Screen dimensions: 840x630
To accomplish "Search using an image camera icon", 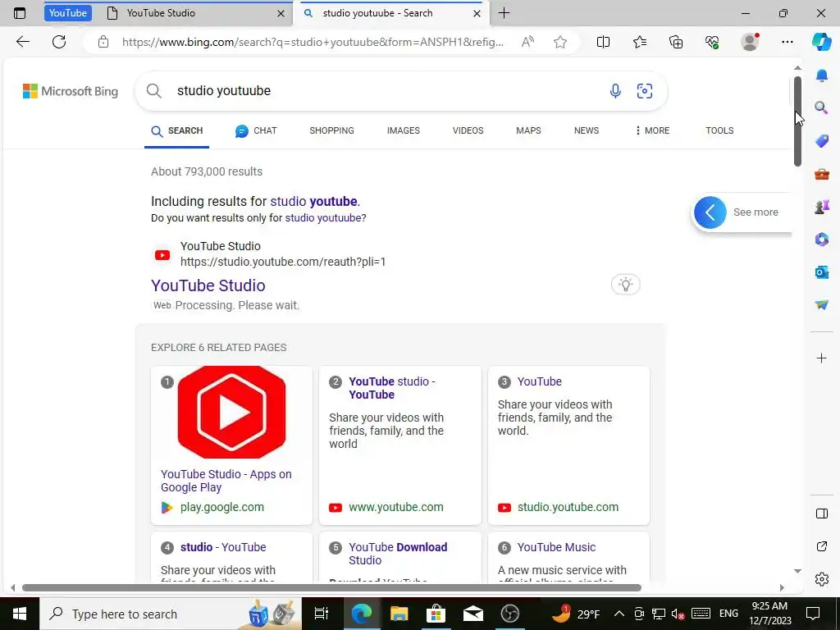I will point(645,91).
